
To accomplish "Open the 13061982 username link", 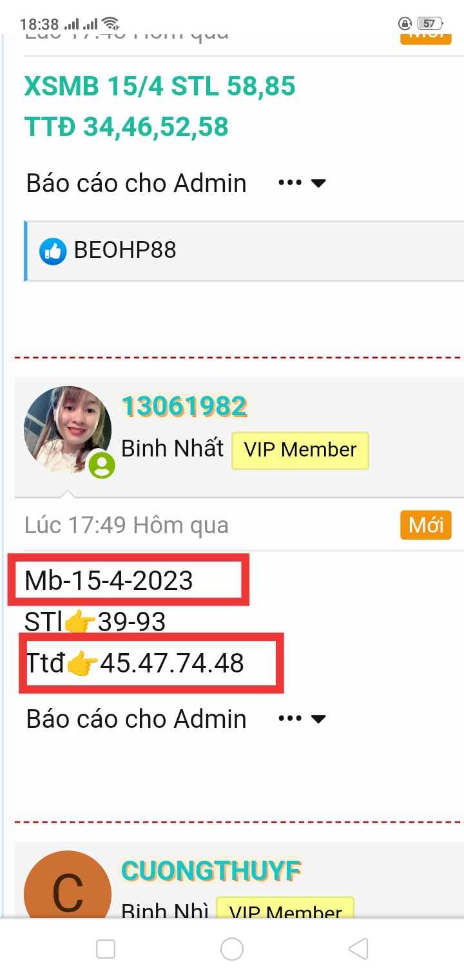I will point(184,406).
